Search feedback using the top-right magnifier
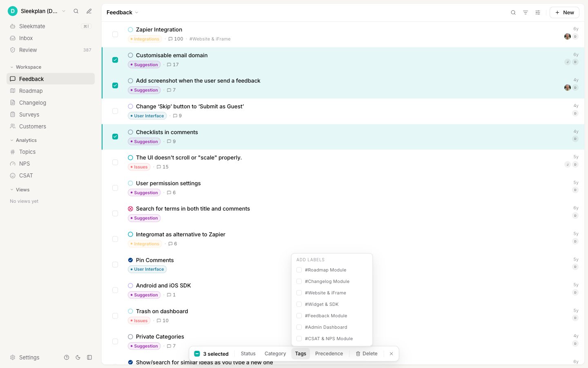Image resolution: width=588 pixels, height=368 pixels. [x=513, y=13]
